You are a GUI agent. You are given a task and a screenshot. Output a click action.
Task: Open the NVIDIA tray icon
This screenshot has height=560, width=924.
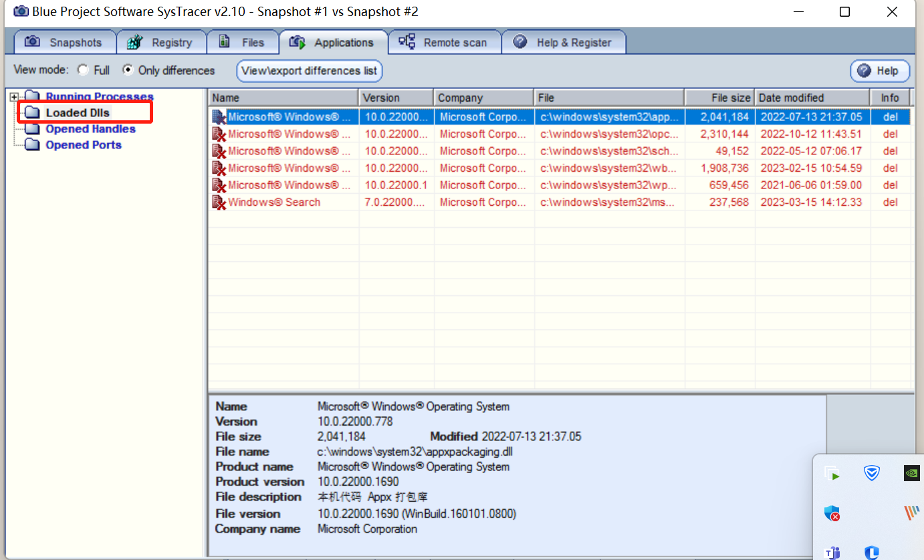click(x=911, y=473)
